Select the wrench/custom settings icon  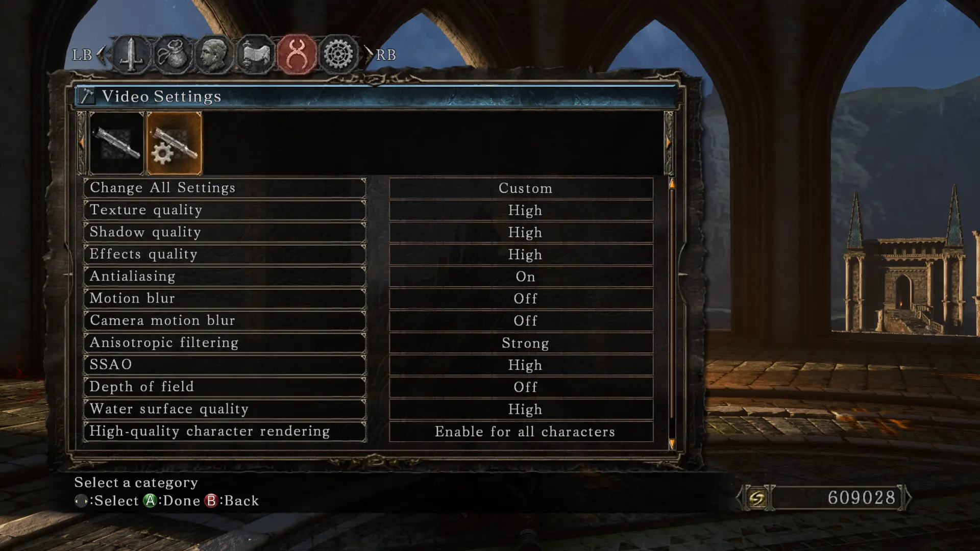click(174, 143)
